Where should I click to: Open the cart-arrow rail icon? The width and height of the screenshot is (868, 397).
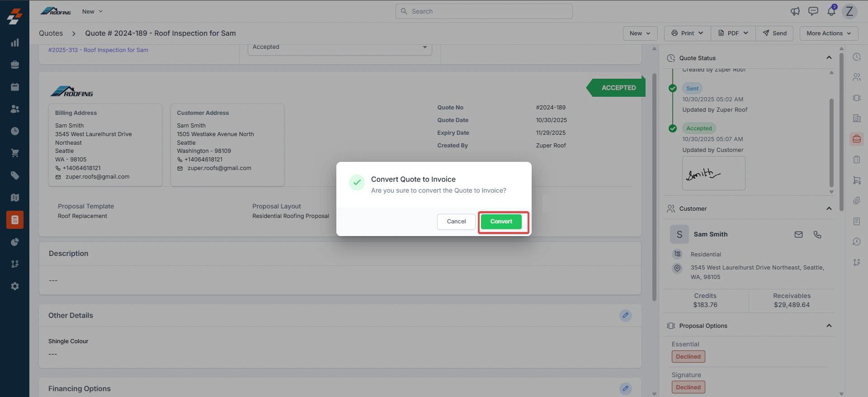point(857,180)
